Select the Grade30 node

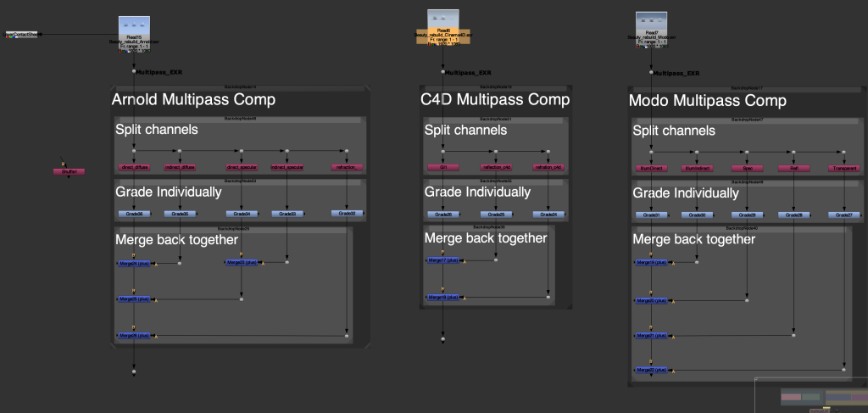coord(697,215)
